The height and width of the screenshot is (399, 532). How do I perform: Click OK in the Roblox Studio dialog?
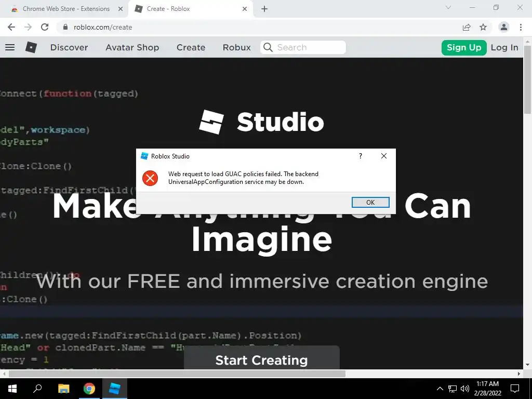point(370,202)
